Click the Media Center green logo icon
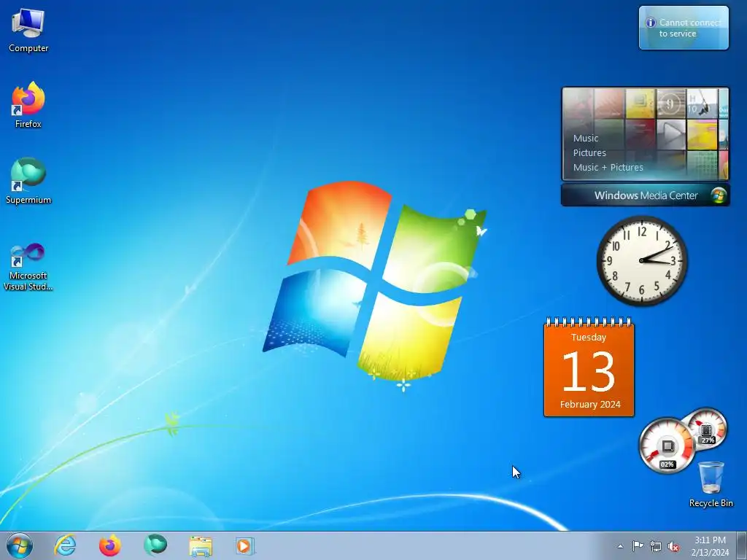Screen dimensions: 747x560 tap(719, 195)
